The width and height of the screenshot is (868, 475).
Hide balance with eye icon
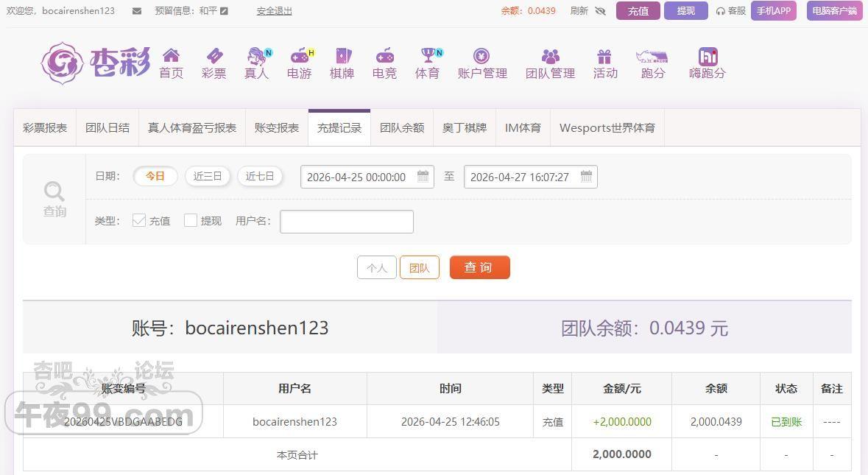pyautogui.click(x=600, y=11)
